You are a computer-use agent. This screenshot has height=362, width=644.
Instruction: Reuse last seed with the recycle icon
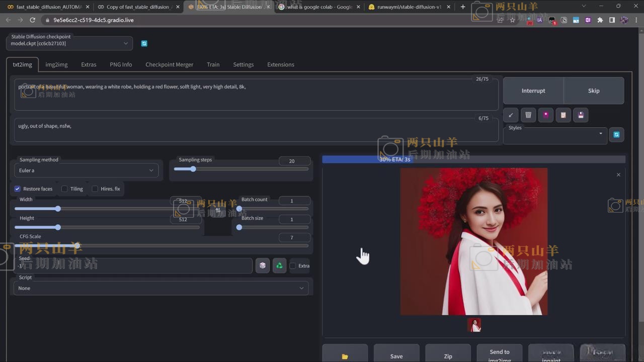(279, 266)
